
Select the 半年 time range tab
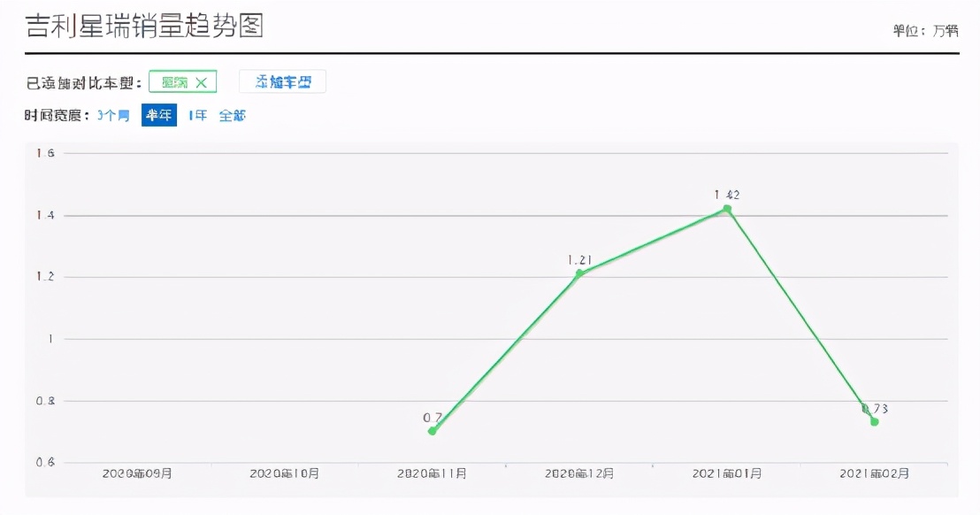(x=158, y=115)
